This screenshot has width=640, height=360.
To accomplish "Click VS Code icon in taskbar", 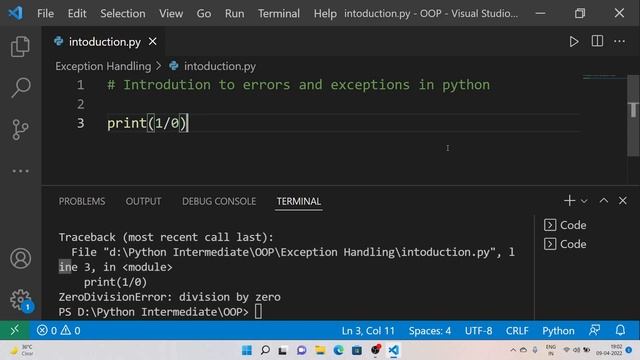I will tap(393, 350).
